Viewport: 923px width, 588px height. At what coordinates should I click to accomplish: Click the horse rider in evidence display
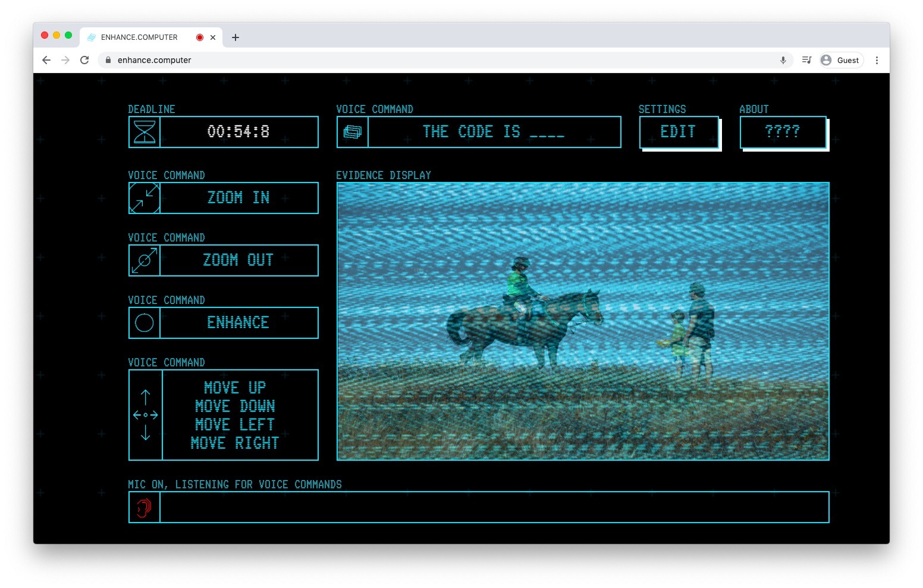pos(520,284)
